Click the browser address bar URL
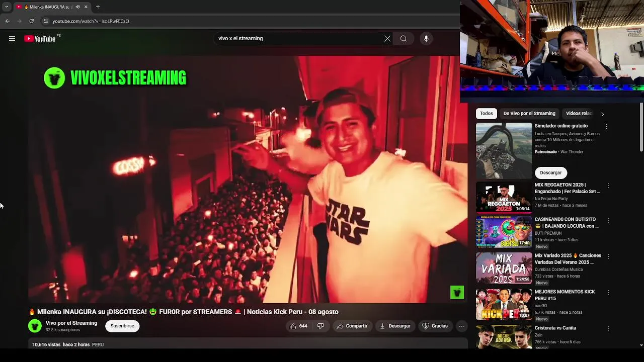This screenshot has height=362, width=644. [x=91, y=21]
